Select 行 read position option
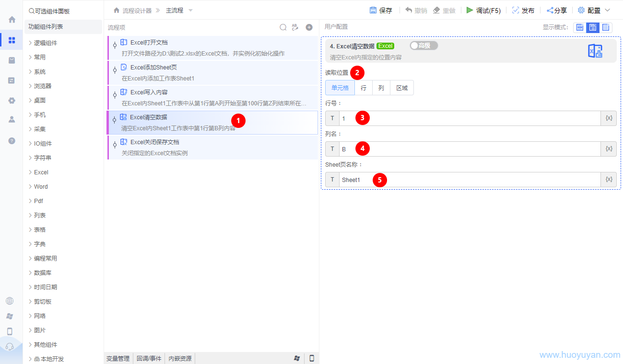Screen dimensions: 623x364 pos(364,88)
